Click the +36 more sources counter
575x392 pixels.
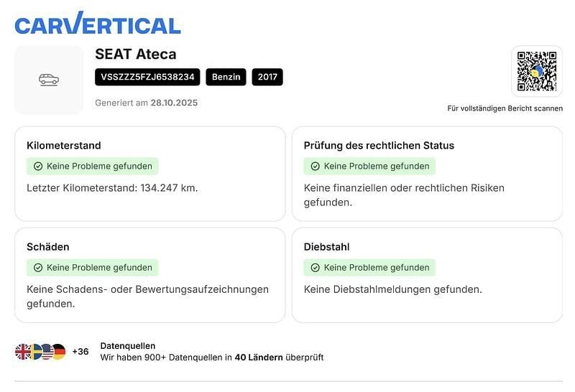click(80, 352)
